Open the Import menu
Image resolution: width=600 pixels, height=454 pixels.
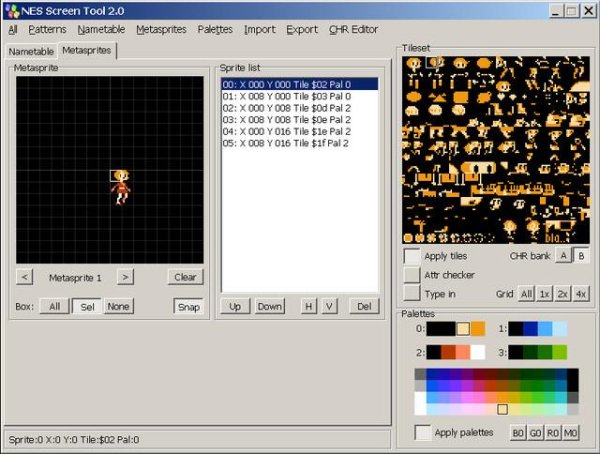259,29
